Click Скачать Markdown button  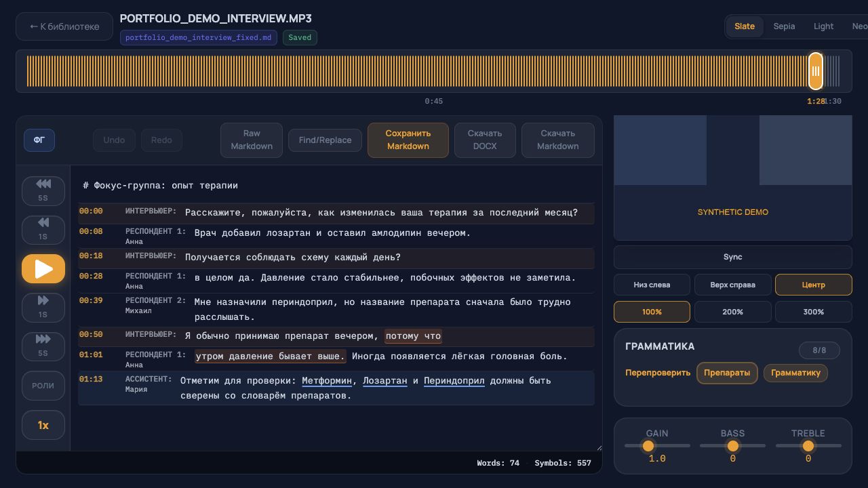click(x=558, y=140)
